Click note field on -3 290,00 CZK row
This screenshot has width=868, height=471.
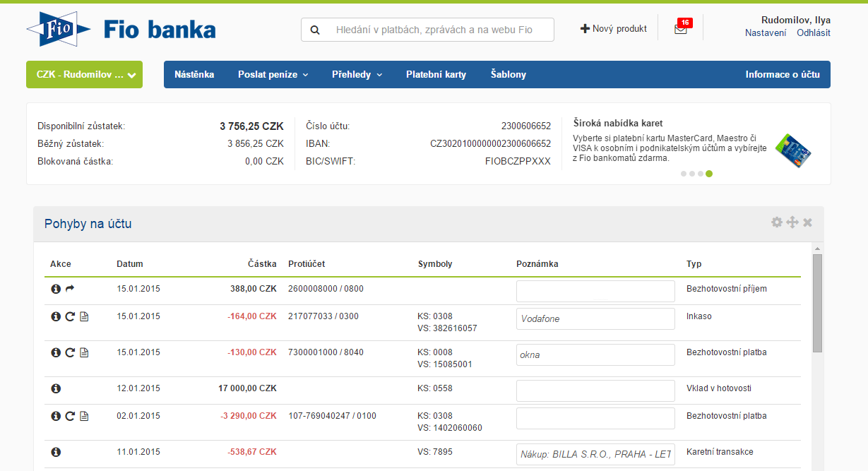(595, 418)
